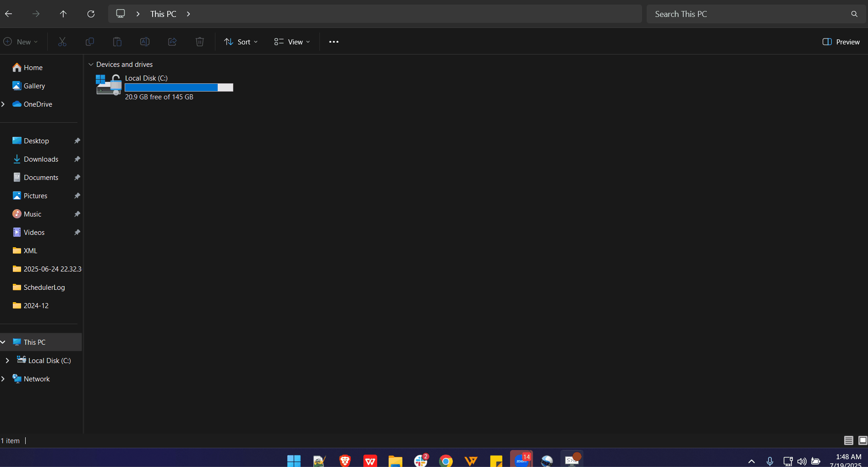Open the Sort dropdown menu
The image size is (868, 467).
tap(241, 42)
